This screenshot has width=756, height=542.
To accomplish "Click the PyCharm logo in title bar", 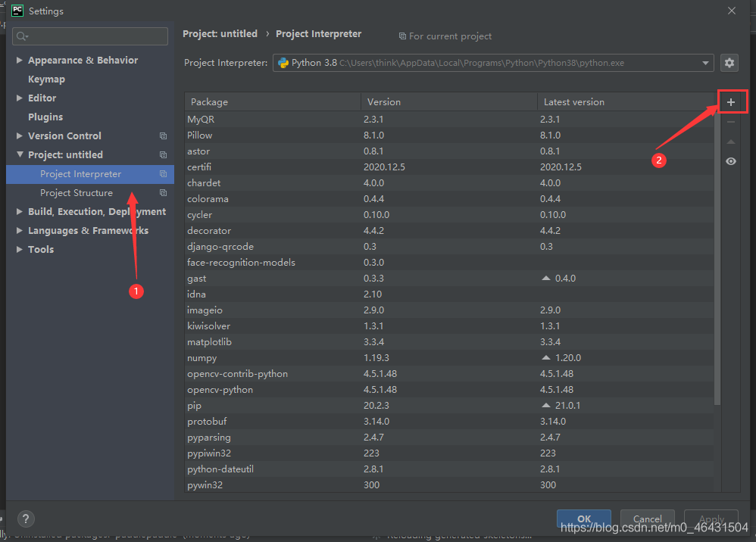I will click(x=17, y=11).
